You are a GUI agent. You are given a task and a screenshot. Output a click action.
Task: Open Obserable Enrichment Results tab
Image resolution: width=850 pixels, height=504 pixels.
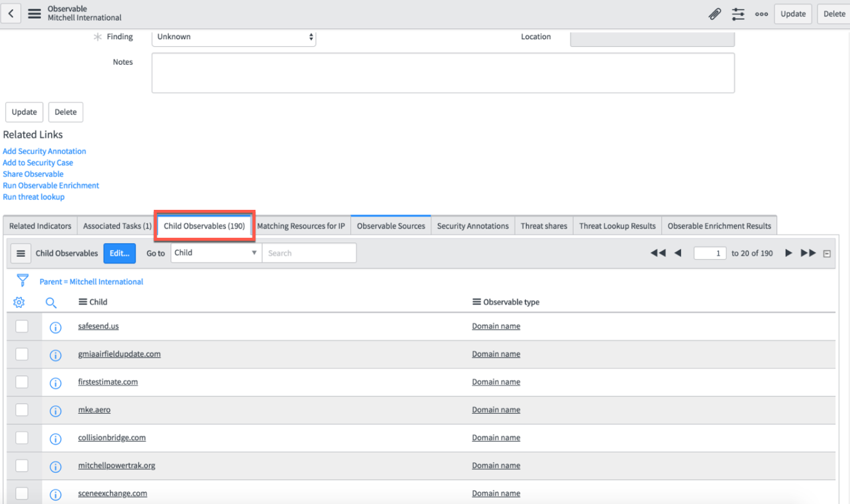[x=719, y=226]
